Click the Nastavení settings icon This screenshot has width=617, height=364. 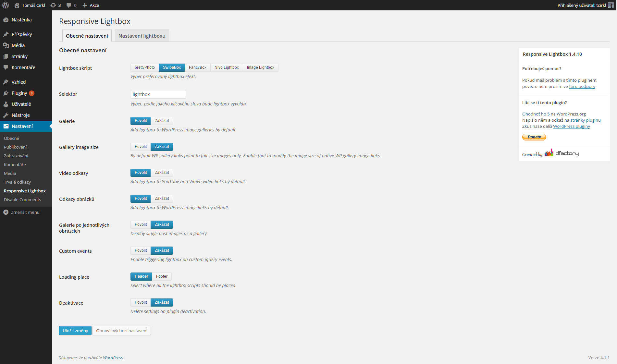click(6, 126)
